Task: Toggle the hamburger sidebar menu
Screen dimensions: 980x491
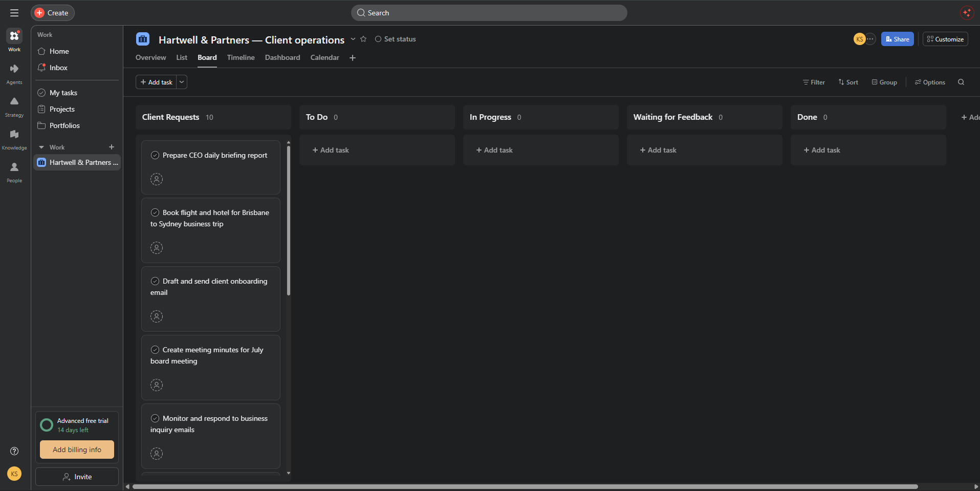Action: 14,13
